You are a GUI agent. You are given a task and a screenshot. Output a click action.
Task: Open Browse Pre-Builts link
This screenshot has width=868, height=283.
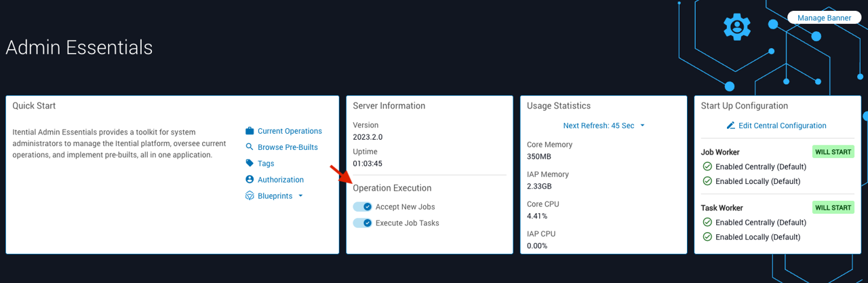(288, 147)
